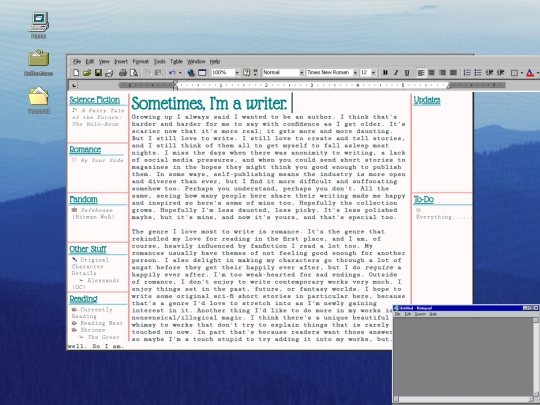This screenshot has height=405, width=540.
Task: Open the Romance section link
Action: [x=85, y=149]
